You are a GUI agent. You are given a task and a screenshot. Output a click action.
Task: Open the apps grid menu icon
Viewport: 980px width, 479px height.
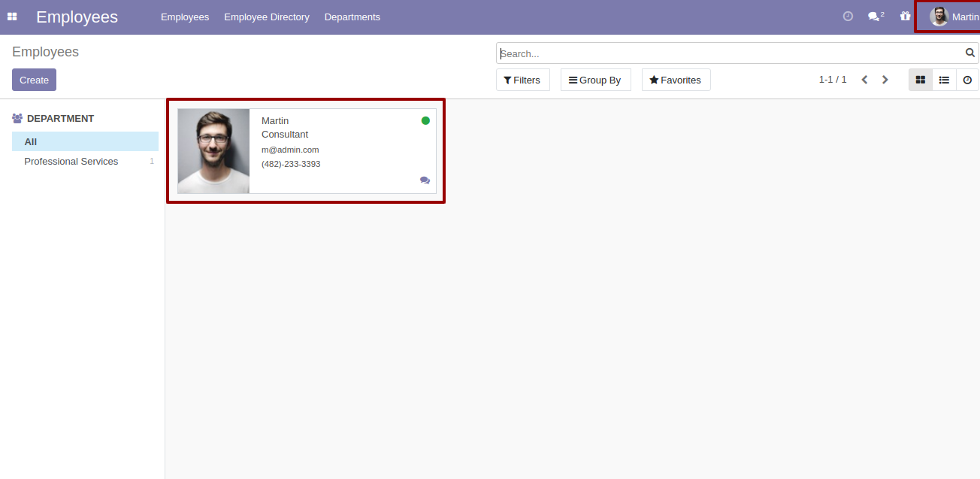click(x=12, y=17)
